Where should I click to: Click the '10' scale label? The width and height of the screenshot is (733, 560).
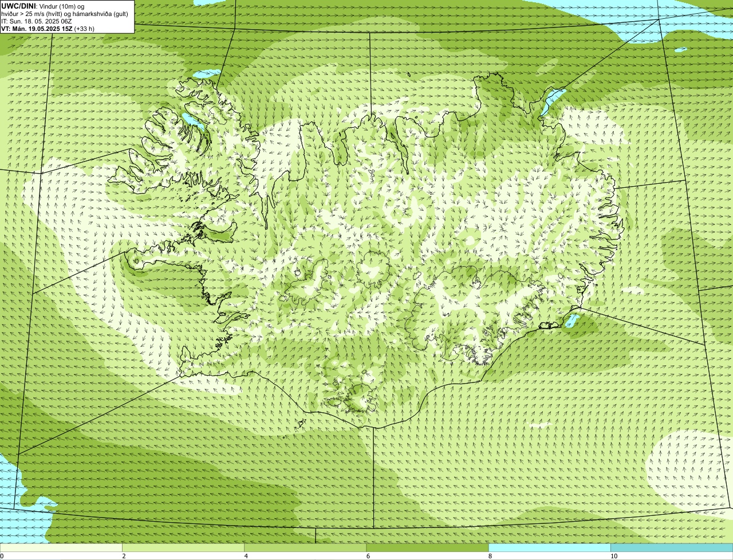tap(614, 556)
